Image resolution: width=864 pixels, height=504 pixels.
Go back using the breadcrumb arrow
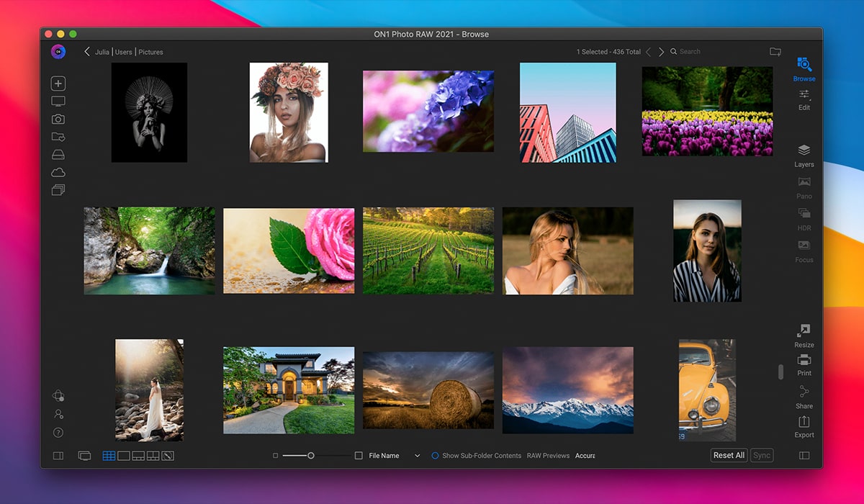coord(87,52)
